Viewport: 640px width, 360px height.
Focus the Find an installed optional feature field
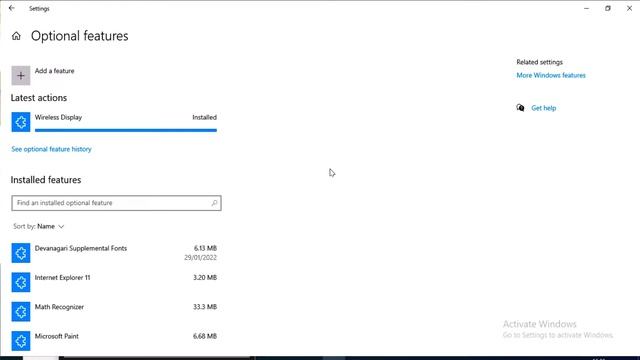coord(116,203)
